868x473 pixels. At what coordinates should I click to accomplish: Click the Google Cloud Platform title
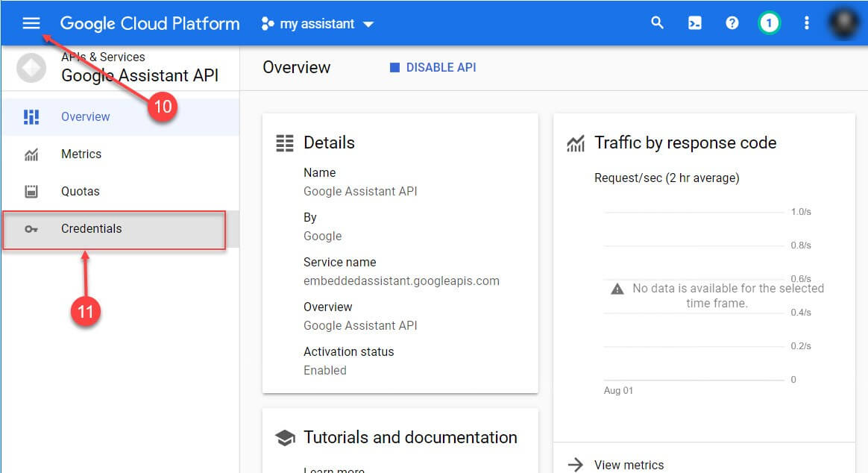click(x=150, y=23)
